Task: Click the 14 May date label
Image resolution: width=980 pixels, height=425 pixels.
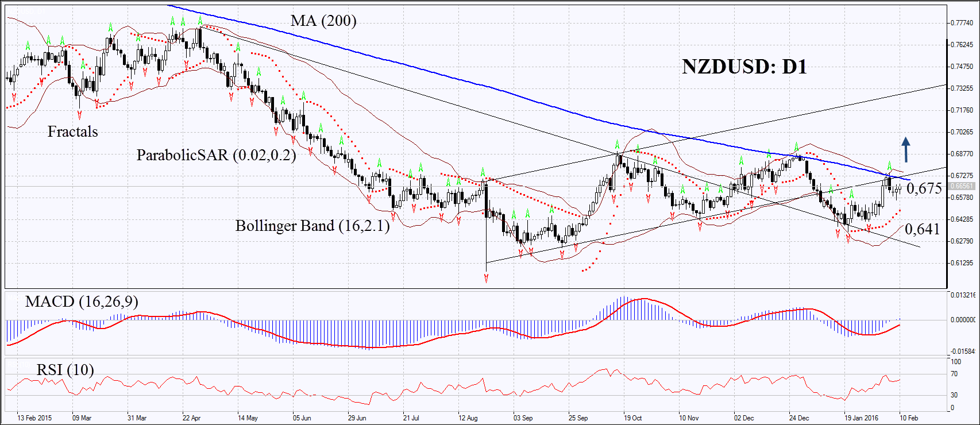Action: click(x=248, y=418)
